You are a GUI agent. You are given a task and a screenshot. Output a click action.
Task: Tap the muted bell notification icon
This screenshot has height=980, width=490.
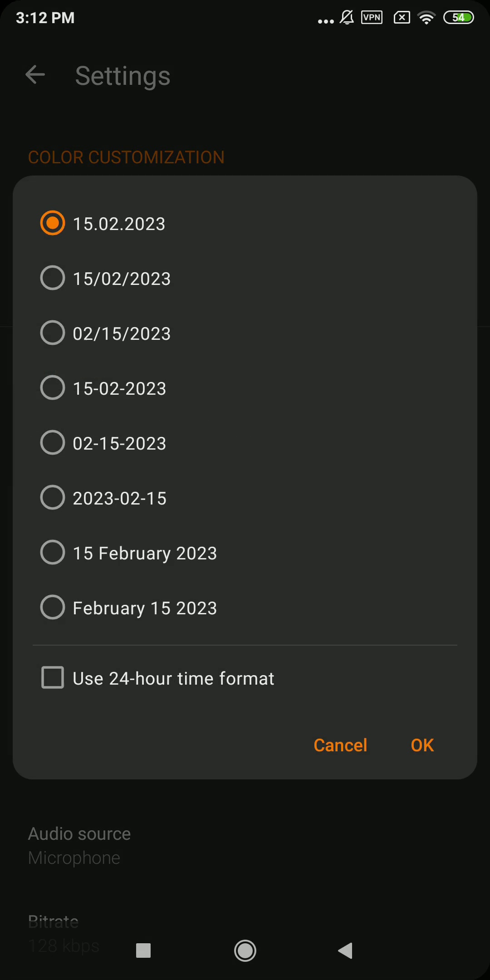coord(347,18)
